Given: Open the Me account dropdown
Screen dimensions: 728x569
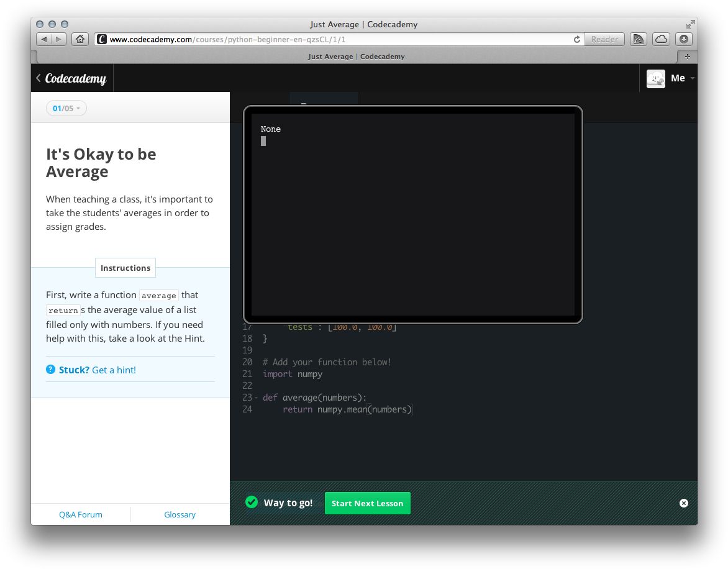Looking at the screenshot, I should pos(681,78).
